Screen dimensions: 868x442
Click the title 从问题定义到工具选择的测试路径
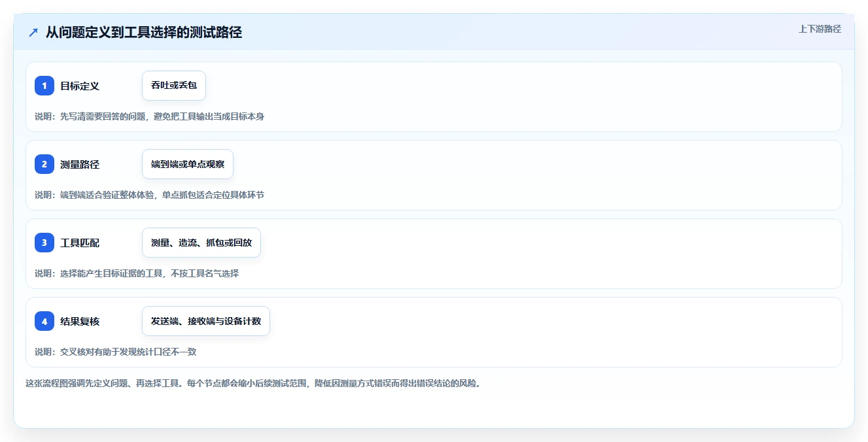[144, 33]
